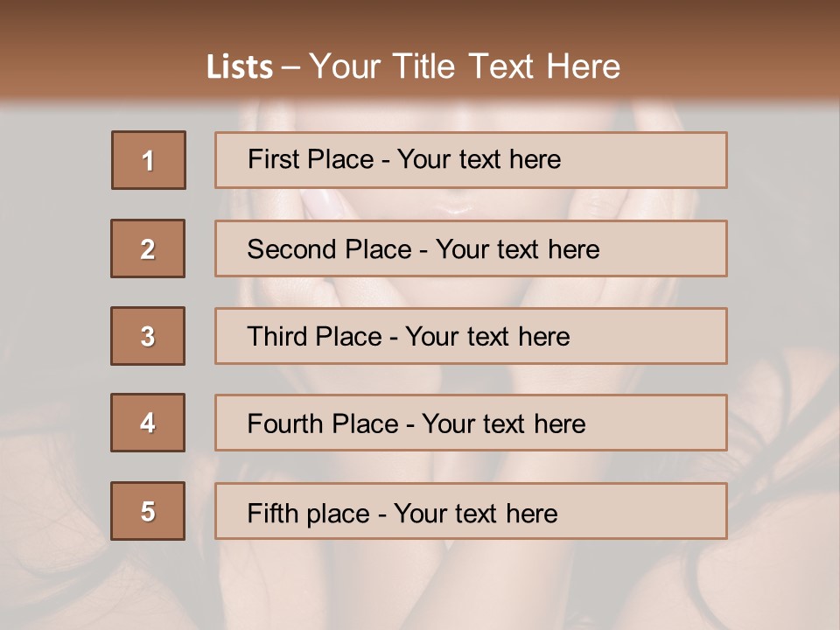The image size is (840, 630).
Task: Click "Your Title Text Here" in the heading
Action: (465, 67)
